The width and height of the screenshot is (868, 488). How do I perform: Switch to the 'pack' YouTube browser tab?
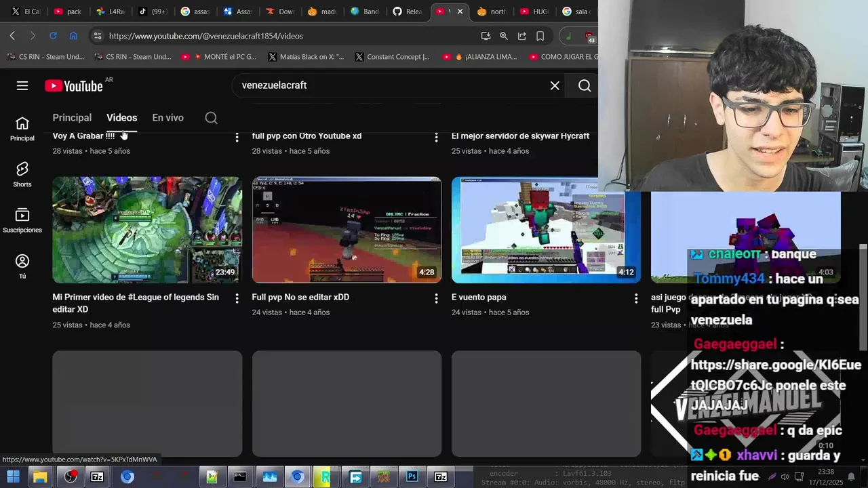(x=67, y=12)
